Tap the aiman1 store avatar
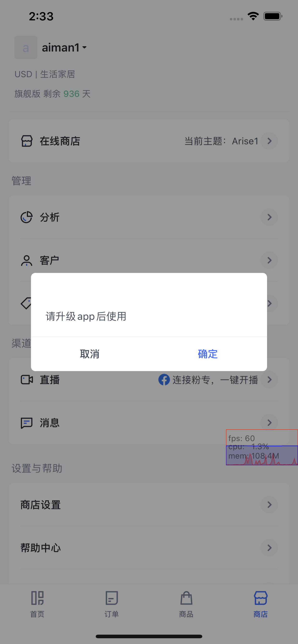This screenshot has height=644, width=298. pyautogui.click(x=26, y=47)
